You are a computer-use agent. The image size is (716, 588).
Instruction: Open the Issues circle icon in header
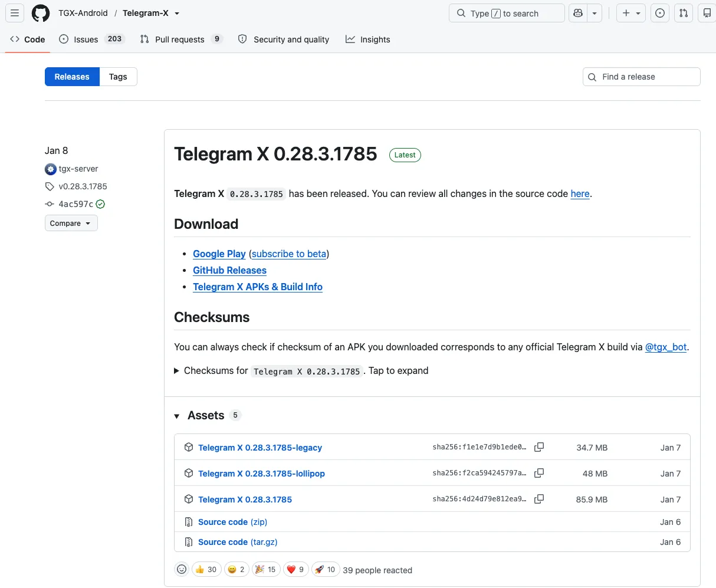[x=661, y=13]
